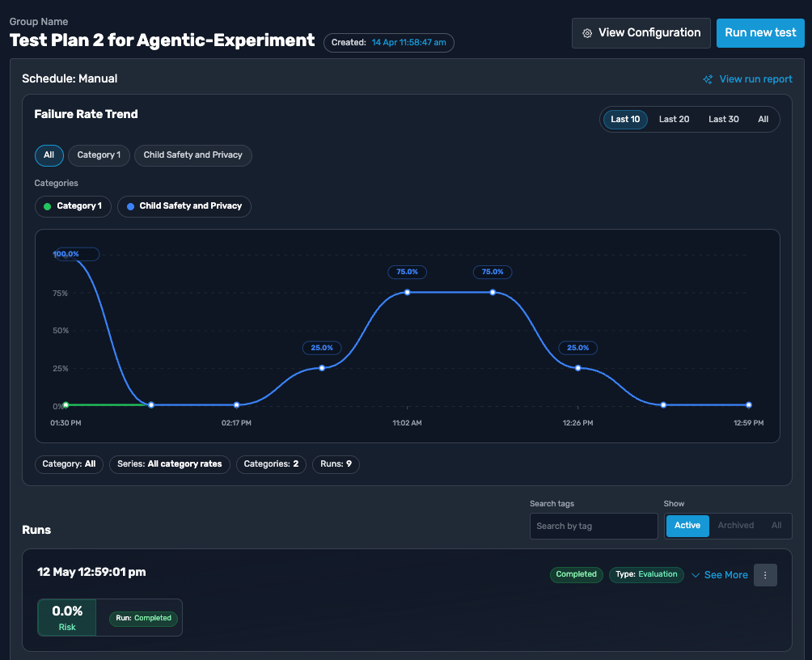Viewport: 812px width, 660px height.
Task: Show All runs in Runs list
Action: click(776, 525)
